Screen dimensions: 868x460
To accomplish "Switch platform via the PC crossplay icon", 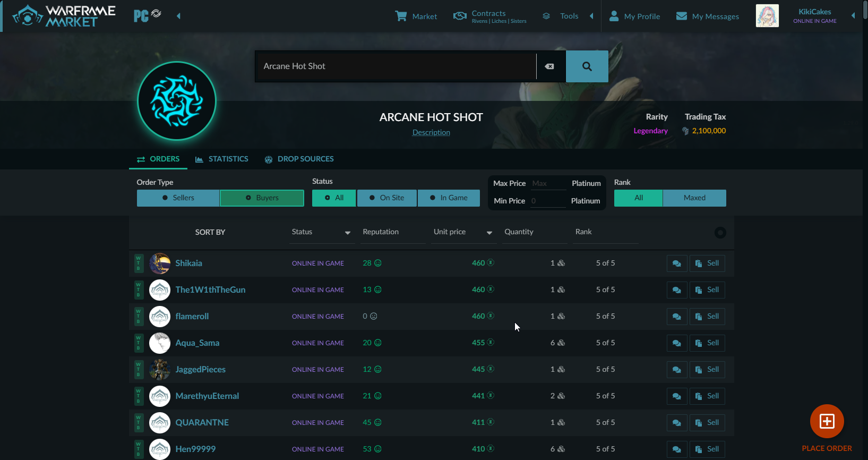I will pyautogui.click(x=148, y=15).
